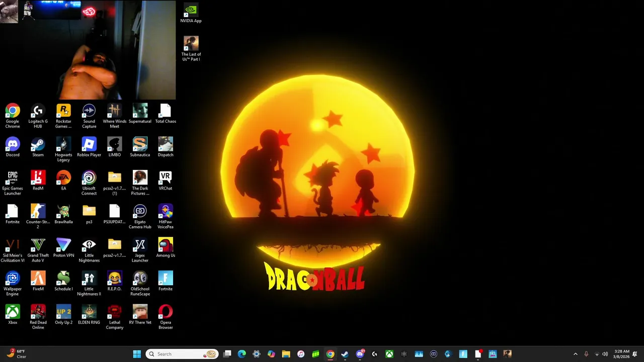This screenshot has height=362, width=644.
Task: Select Red Dead Online icon
Action: pos(38,317)
